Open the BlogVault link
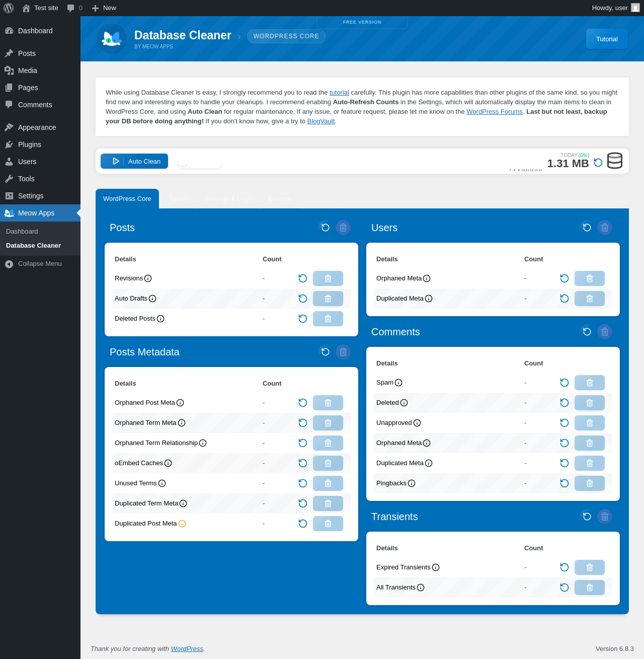This screenshot has width=644, height=659. click(321, 121)
